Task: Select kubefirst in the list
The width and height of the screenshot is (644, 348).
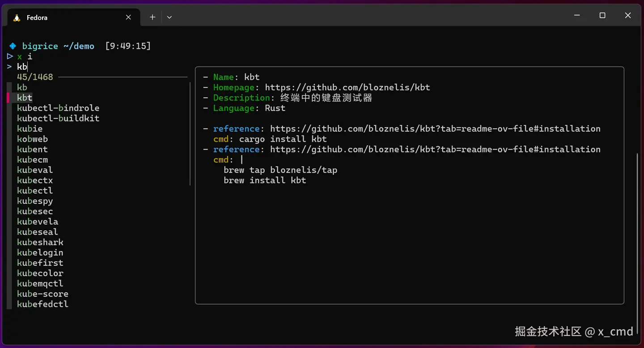Action: click(40, 262)
